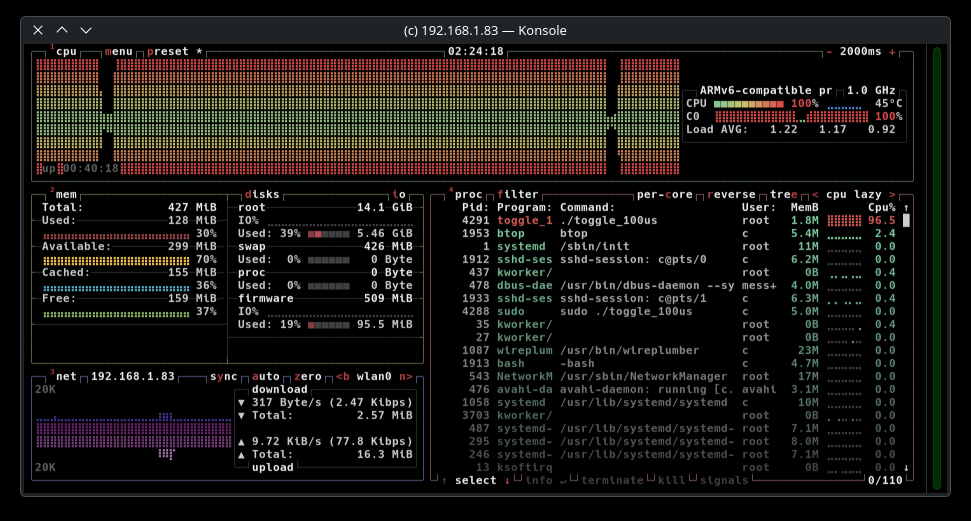Switch to next network interface with n arrow

[x=404, y=377]
